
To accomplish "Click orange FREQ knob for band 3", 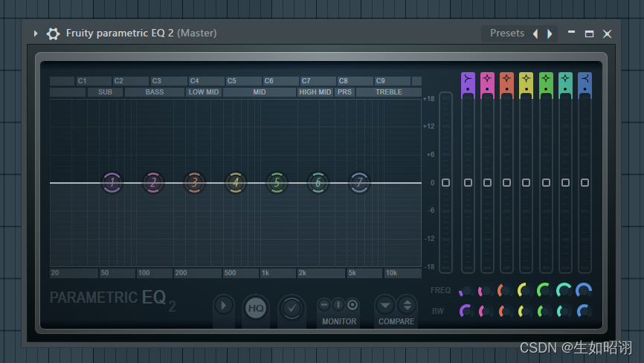I will pos(505,291).
